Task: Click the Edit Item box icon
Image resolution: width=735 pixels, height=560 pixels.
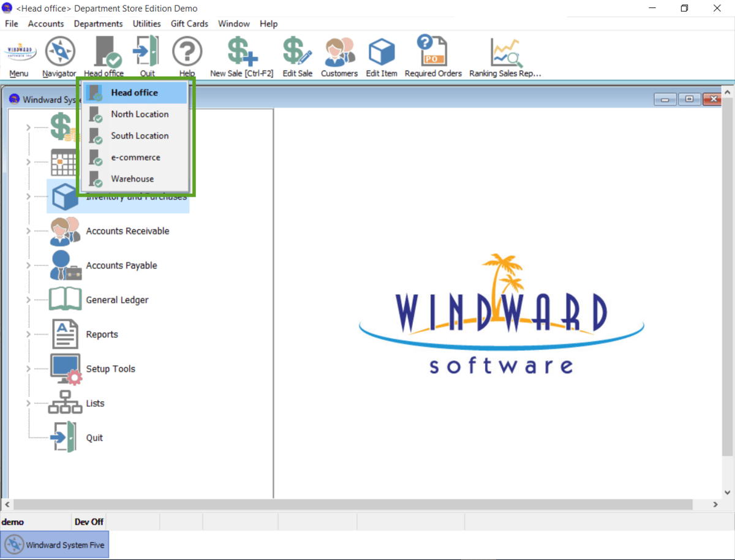Action: coord(381,53)
